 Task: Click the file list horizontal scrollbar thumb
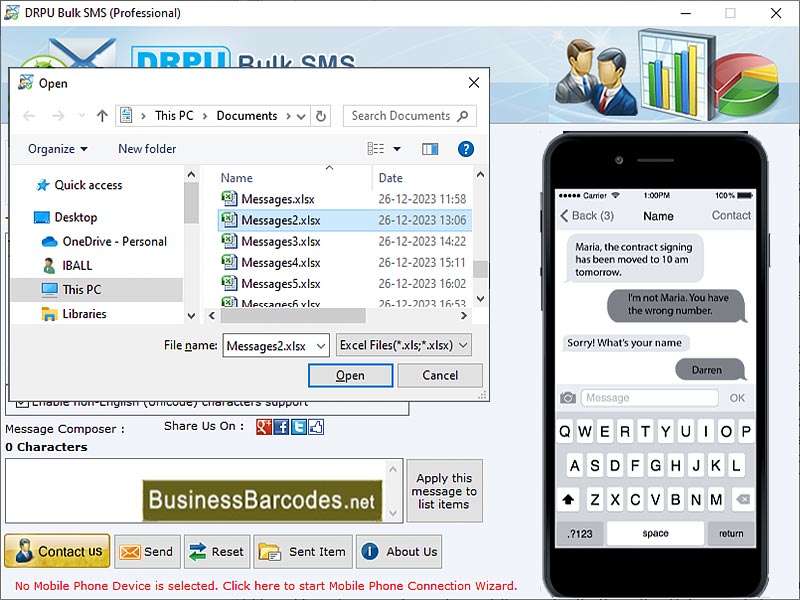point(293,316)
